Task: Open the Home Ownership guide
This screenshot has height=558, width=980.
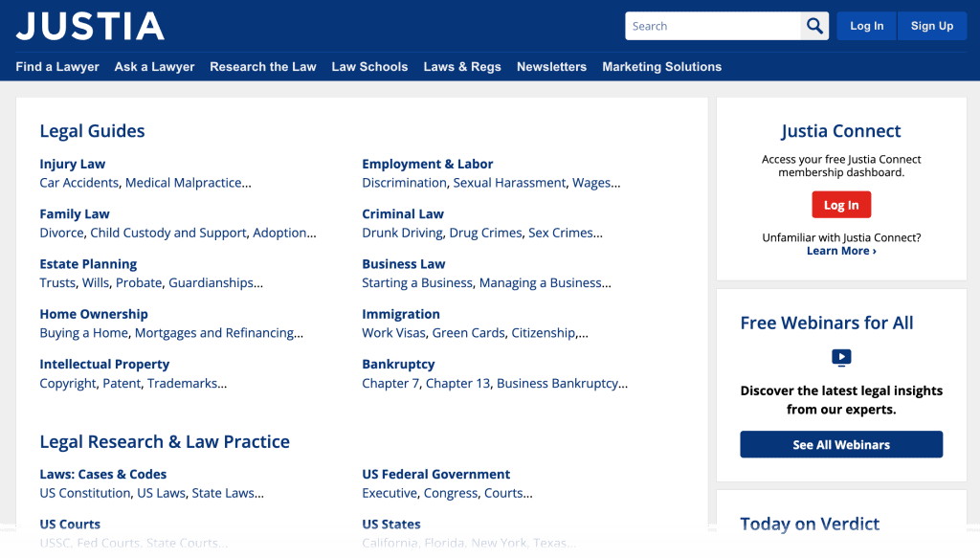Action: point(94,314)
